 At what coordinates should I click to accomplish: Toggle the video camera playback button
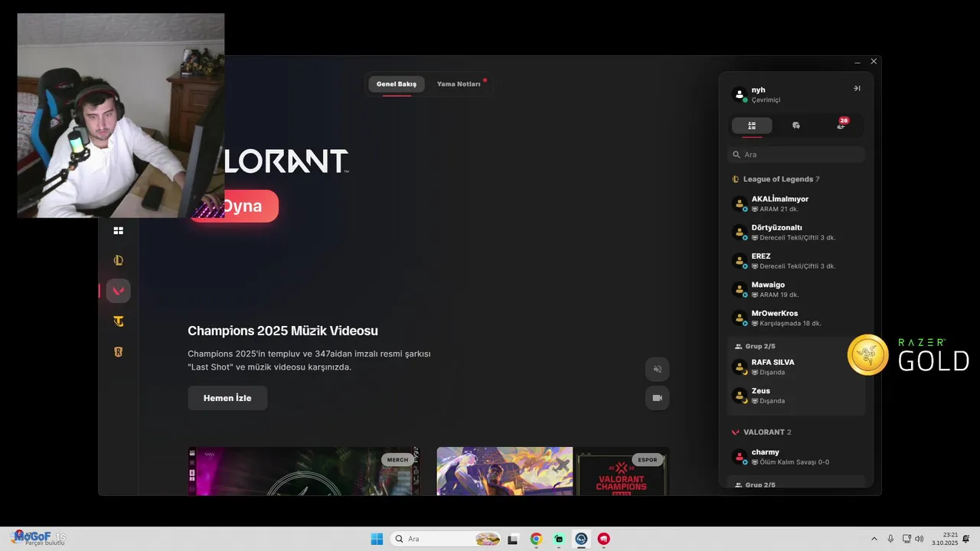coord(657,398)
